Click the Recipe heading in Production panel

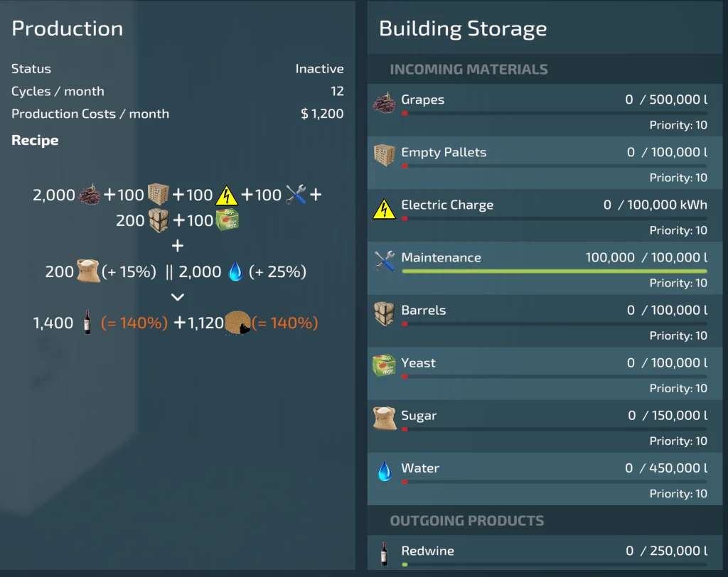coord(35,141)
